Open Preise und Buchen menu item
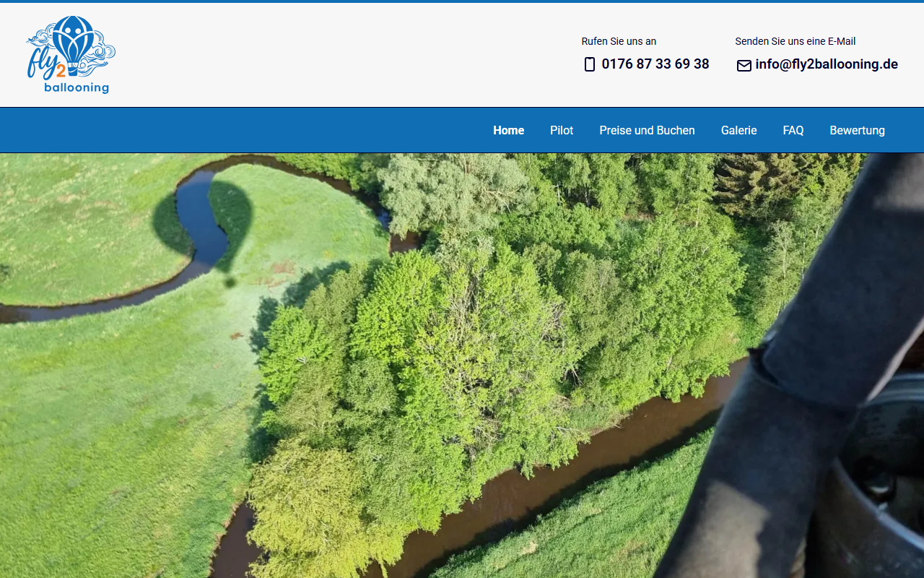924x578 pixels. (x=647, y=131)
